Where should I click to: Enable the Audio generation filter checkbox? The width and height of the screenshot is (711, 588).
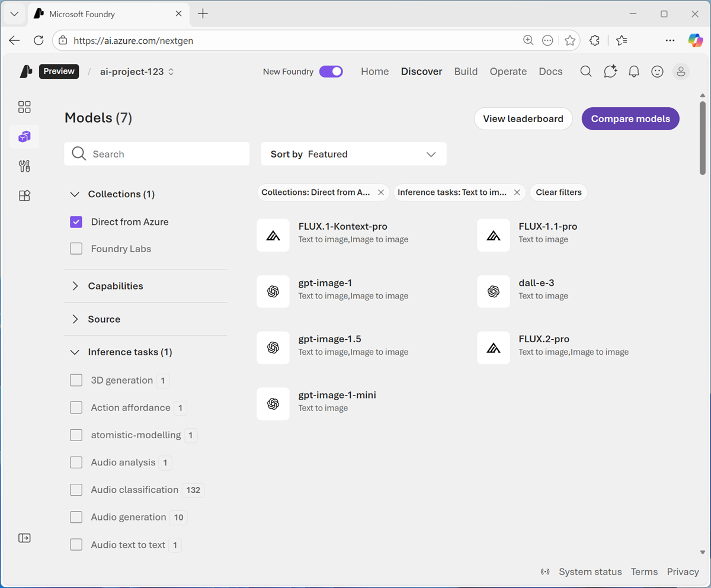click(76, 517)
